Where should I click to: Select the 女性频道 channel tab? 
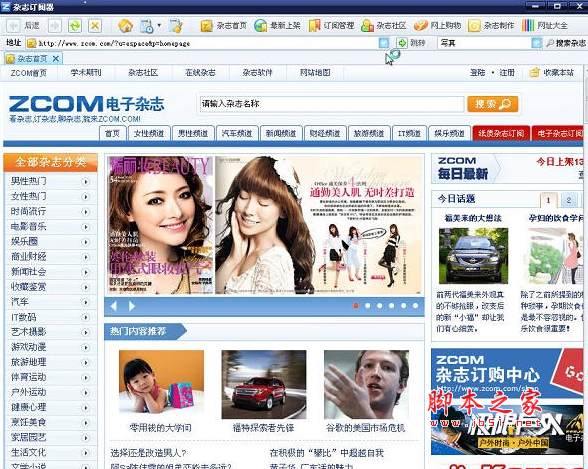click(x=149, y=133)
